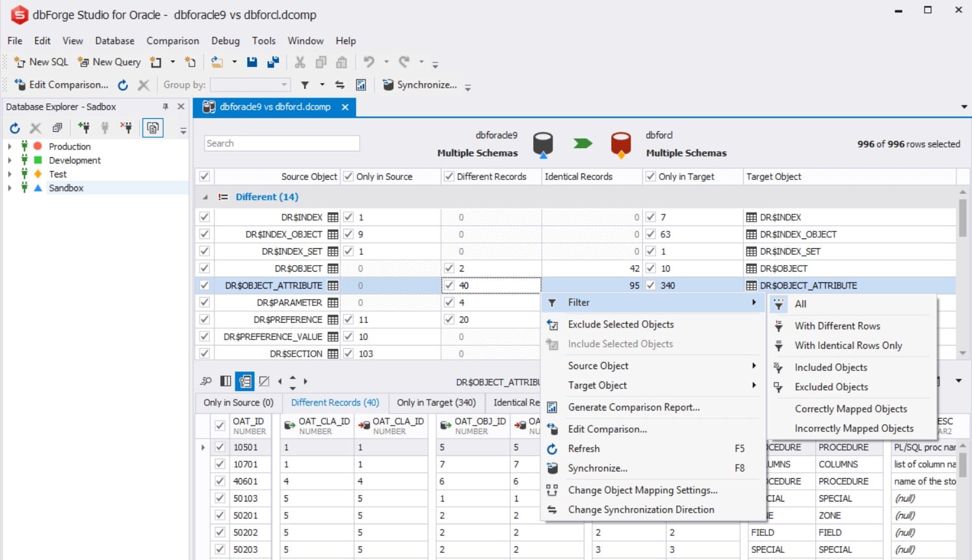The image size is (972, 560).
Task: Click the Refresh comparison icon in toolbar
Action: click(x=123, y=84)
